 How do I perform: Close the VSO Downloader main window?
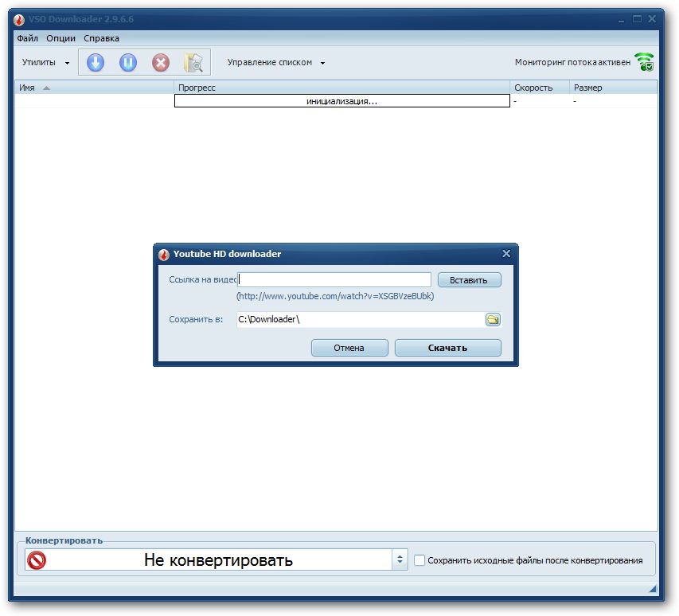(x=652, y=19)
